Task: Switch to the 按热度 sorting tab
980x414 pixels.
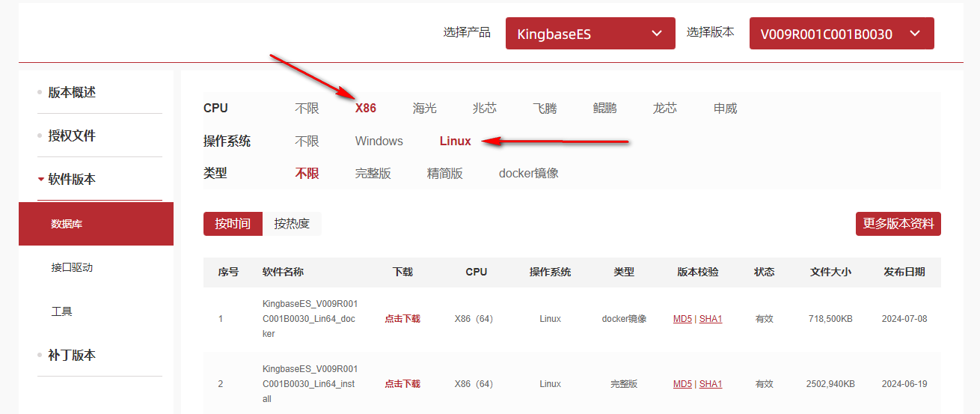Action: pos(292,224)
